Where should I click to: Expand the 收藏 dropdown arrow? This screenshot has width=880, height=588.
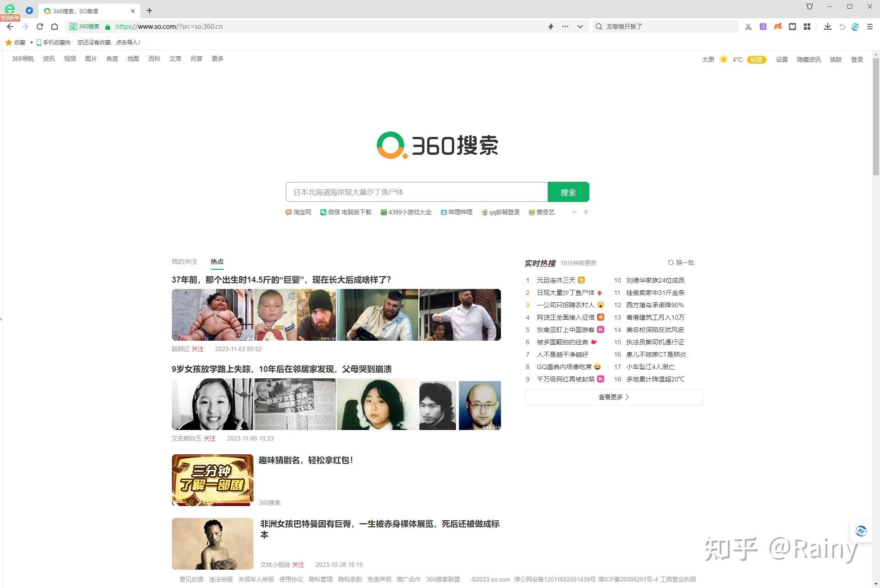pos(31,42)
